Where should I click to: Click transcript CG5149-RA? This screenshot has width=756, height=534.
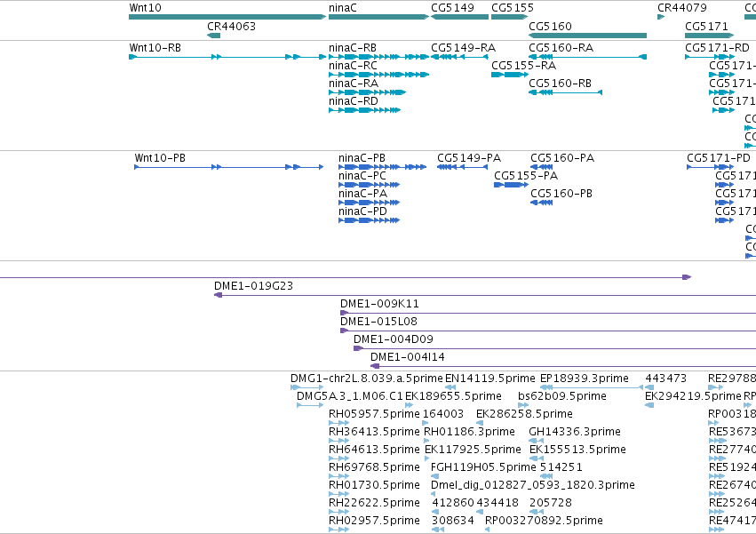[x=459, y=57]
